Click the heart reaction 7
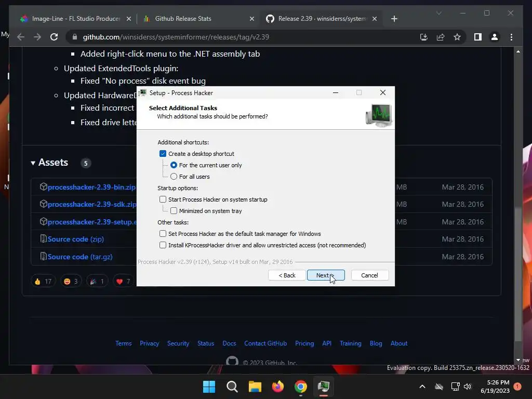The image size is (532, 399). 124,281
